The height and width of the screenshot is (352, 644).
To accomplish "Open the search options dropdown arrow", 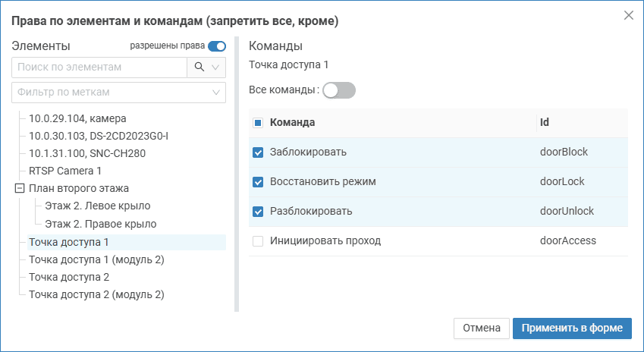I will [x=216, y=67].
